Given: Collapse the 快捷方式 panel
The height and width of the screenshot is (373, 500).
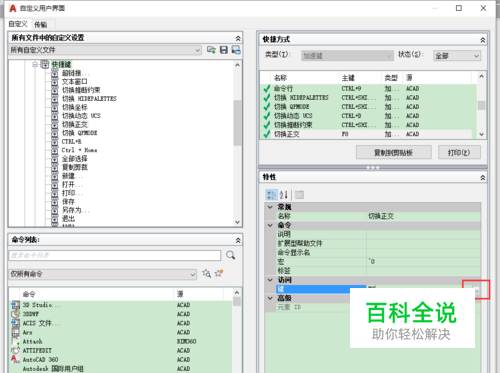Looking at the screenshot, I should (482, 40).
